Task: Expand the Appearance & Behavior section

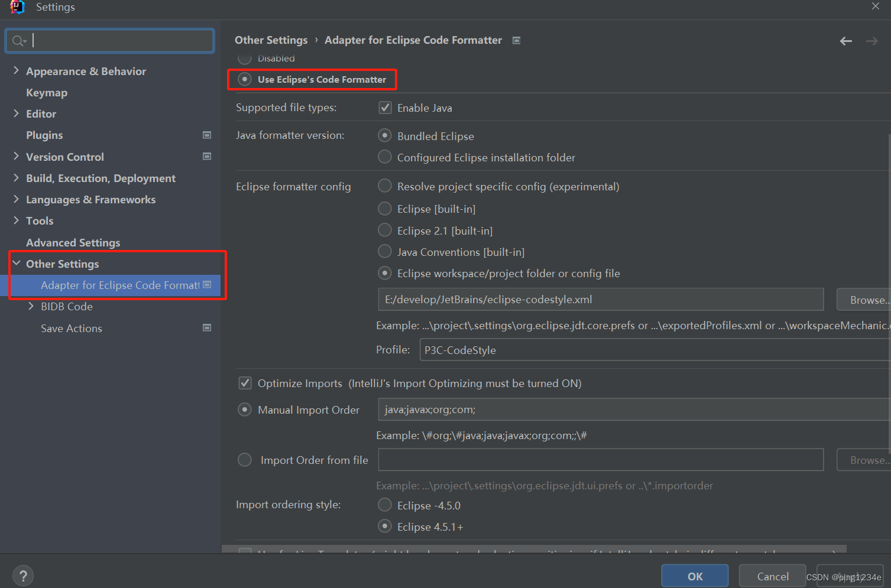Action: (x=16, y=70)
